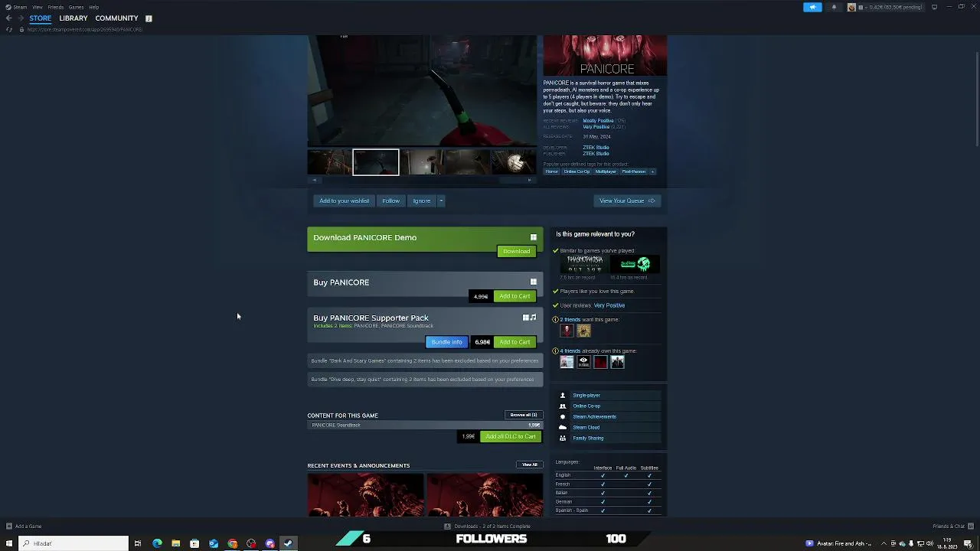
Task: Download the PANICORE demo
Action: (x=516, y=251)
